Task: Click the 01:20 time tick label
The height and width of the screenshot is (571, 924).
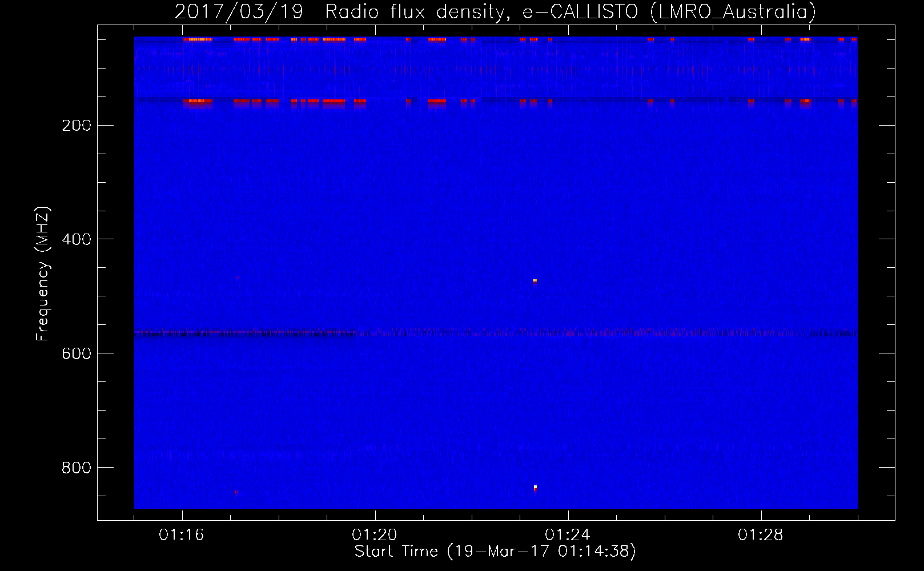Action: [375, 535]
